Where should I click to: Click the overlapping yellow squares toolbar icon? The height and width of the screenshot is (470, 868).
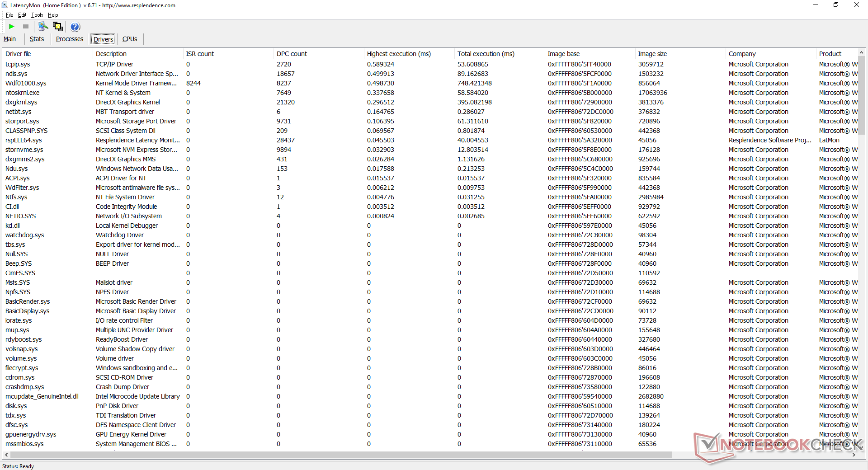(58, 27)
